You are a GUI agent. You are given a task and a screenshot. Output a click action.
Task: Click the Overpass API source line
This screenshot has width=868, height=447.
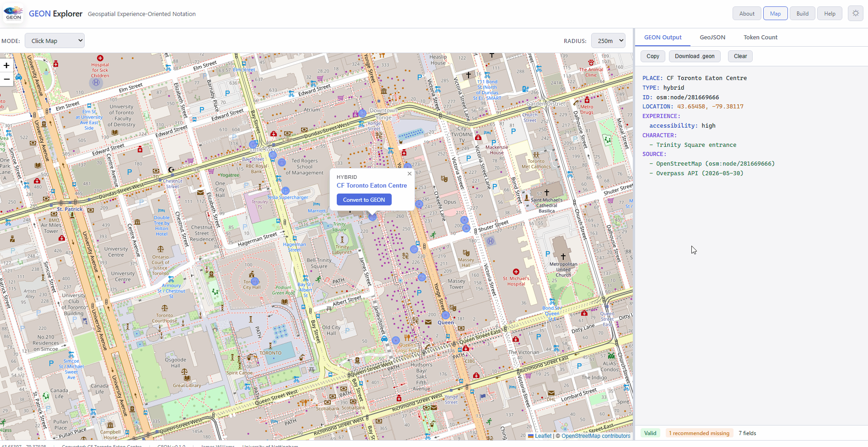696,173
